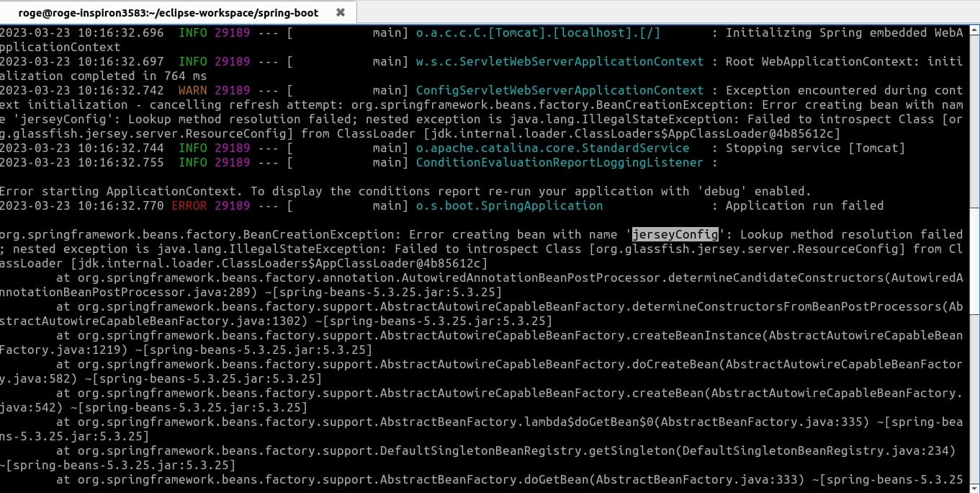
Task: Click 'Stopping service [Tomcat]' message
Action: click(x=815, y=148)
